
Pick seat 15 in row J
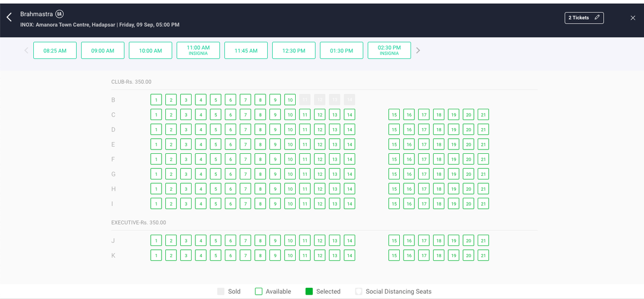pos(394,241)
